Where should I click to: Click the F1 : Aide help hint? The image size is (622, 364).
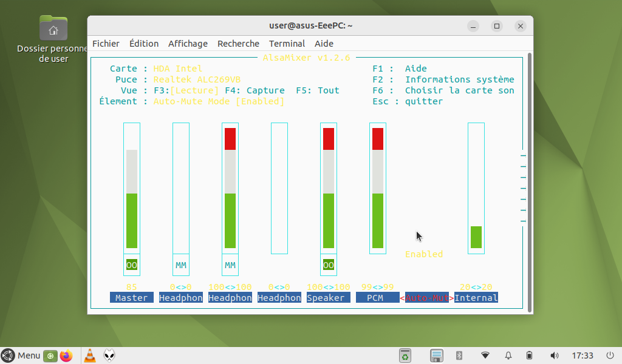[x=400, y=69]
